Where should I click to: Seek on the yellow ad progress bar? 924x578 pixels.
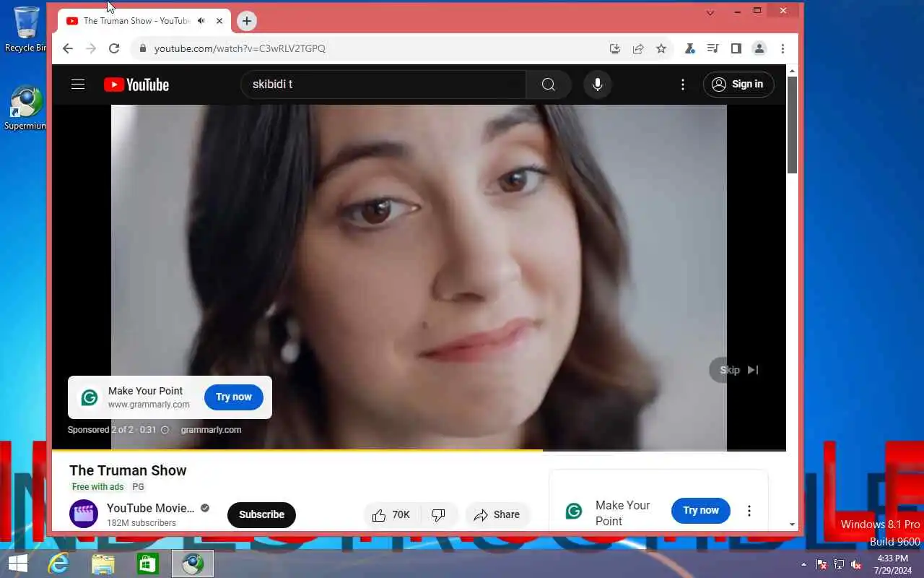click(x=419, y=450)
